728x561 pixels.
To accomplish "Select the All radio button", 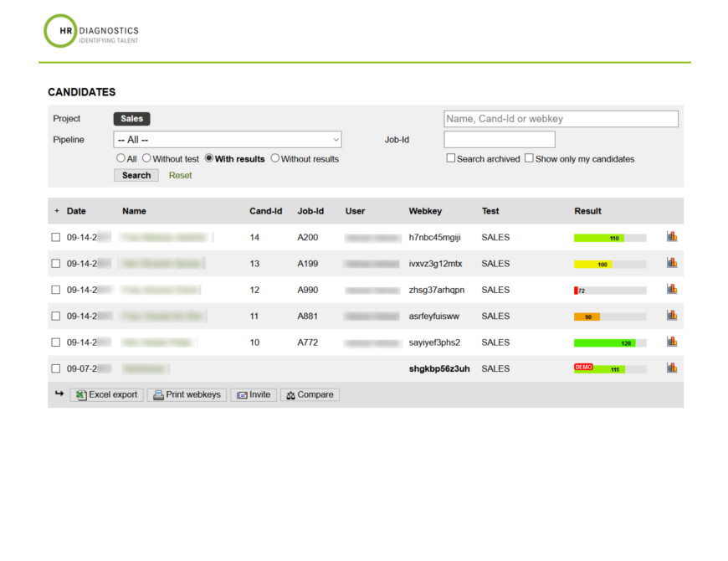I will (120, 158).
